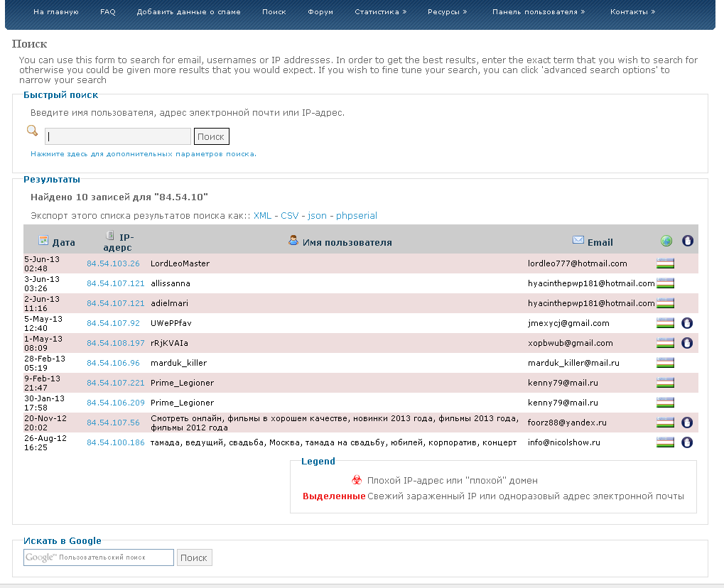Expand the Ресурсы menu
Image resolution: width=724 pixels, height=588 pixels.
(x=447, y=12)
